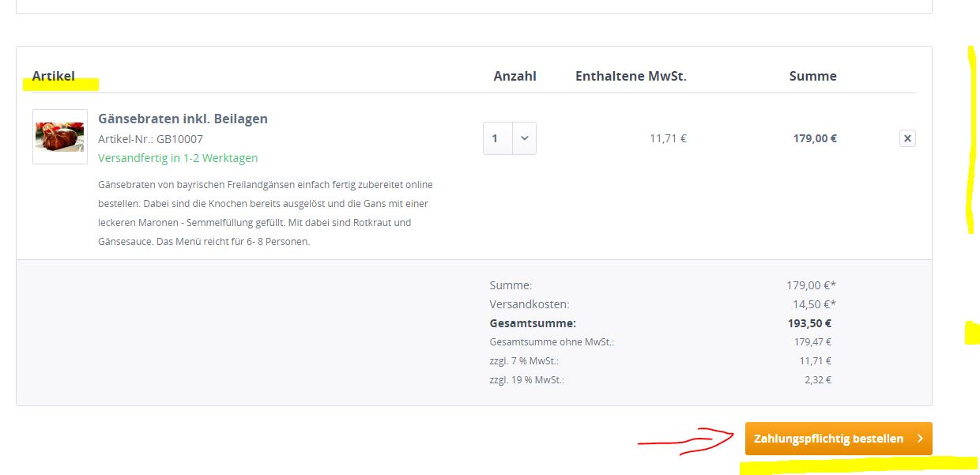Click the Summe column header
The width and height of the screenshot is (980, 475).
point(812,76)
